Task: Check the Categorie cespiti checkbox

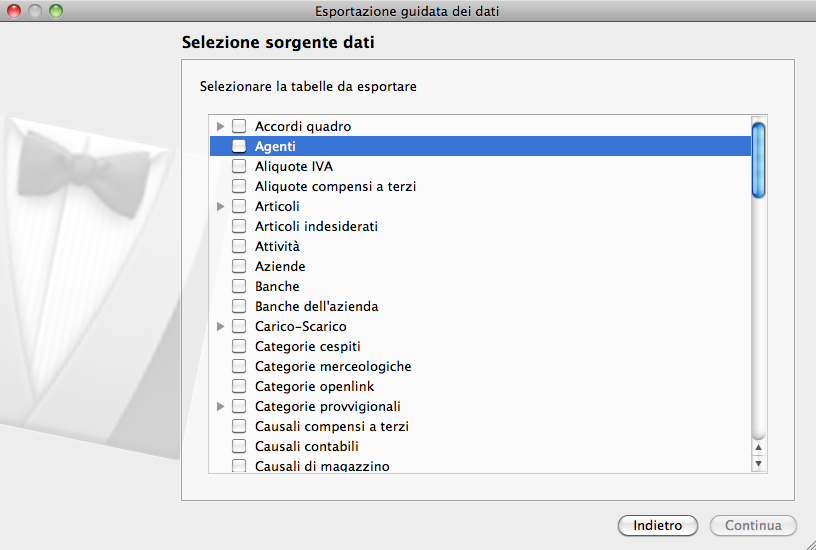Action: 239,346
